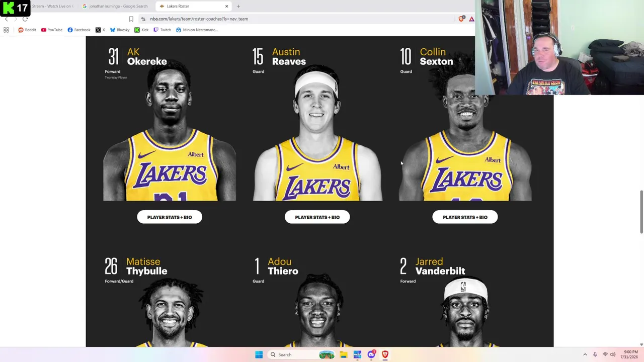Screen dimensions: 644x362
Task: Open the volume control in the tray
Action: click(613, 354)
